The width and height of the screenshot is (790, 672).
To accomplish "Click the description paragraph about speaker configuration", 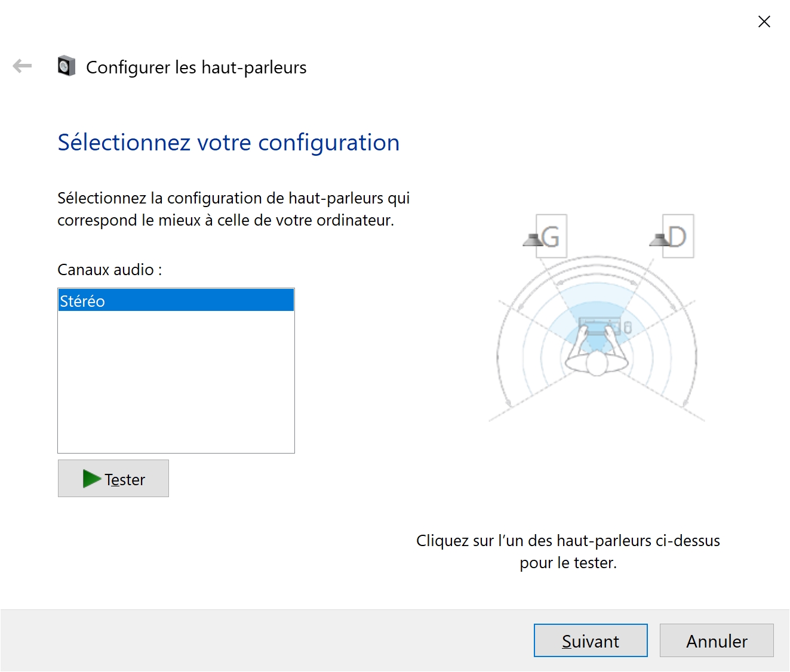I will tap(233, 209).
